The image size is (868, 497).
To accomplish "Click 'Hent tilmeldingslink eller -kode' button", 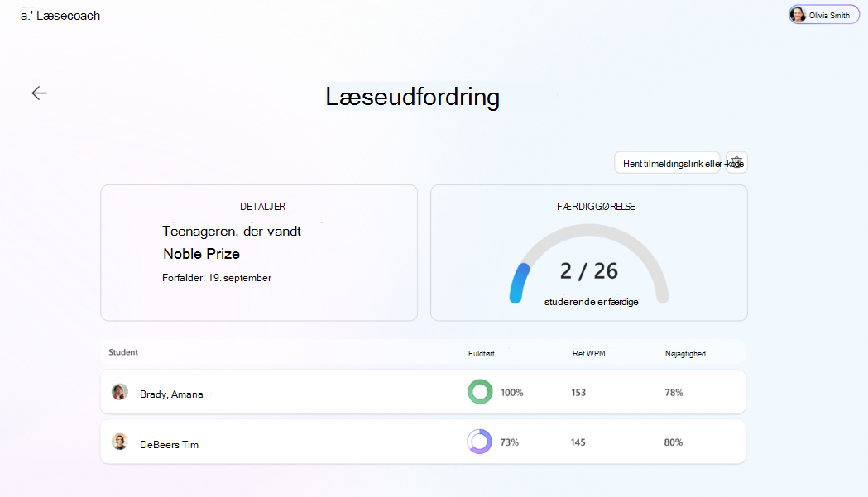I will point(667,163).
